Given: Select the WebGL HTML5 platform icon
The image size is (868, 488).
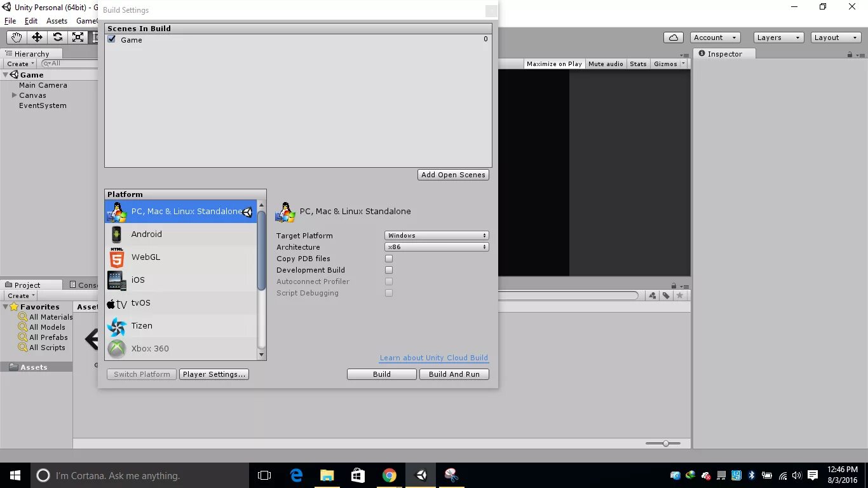Looking at the screenshot, I should (x=117, y=257).
